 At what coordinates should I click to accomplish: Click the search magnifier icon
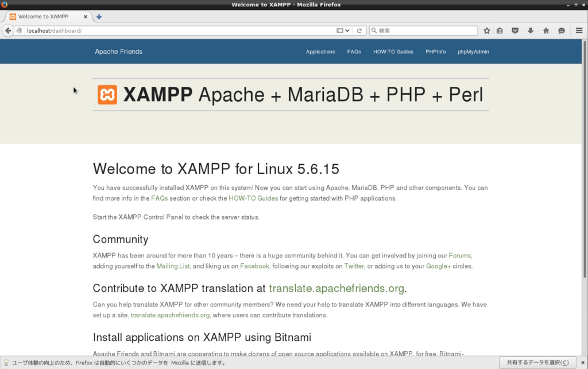point(374,30)
